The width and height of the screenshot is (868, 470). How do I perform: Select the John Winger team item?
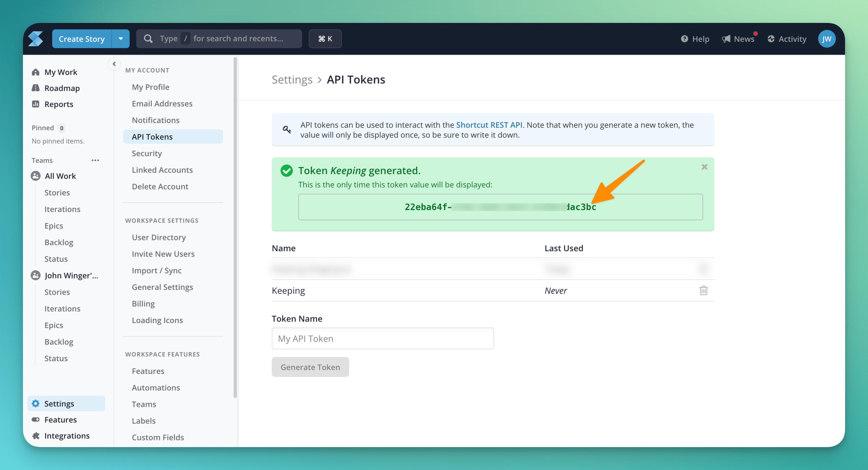click(x=71, y=275)
